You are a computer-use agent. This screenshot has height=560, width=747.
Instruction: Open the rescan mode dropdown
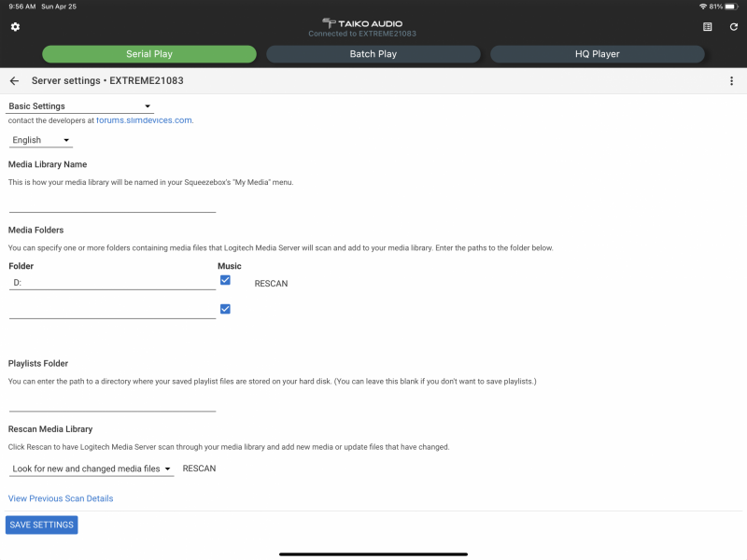pos(92,469)
